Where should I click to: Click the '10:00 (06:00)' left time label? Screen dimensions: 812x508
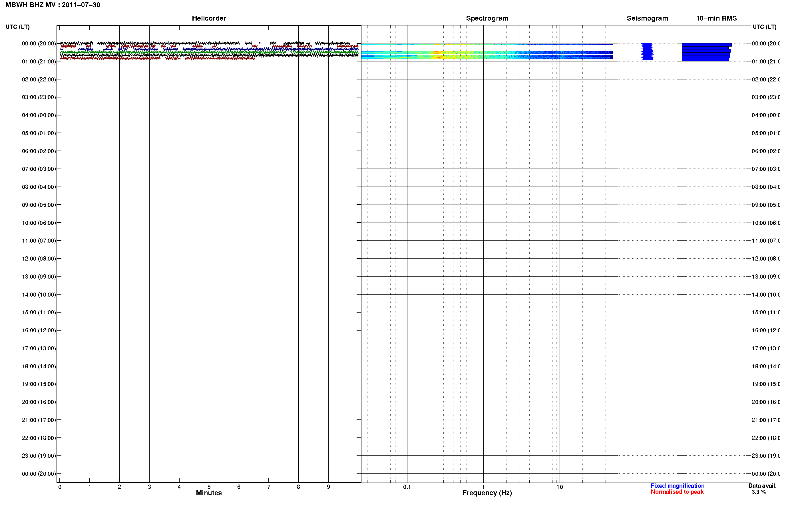pyautogui.click(x=39, y=223)
